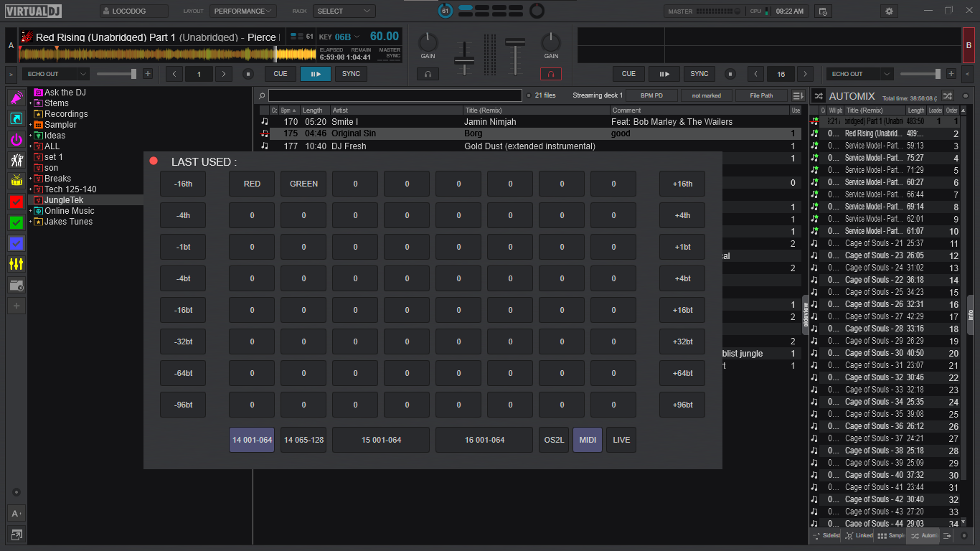Switch to the Sidelist tab

[x=827, y=535]
